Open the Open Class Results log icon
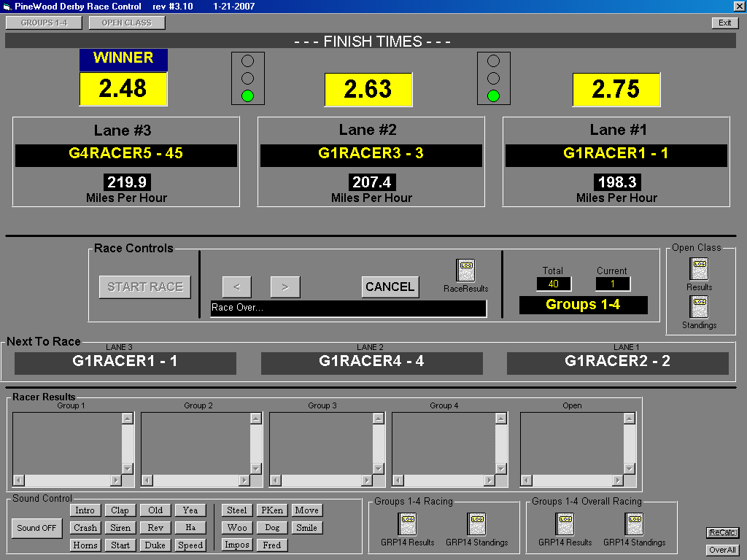The width and height of the screenshot is (747, 560). [699, 269]
